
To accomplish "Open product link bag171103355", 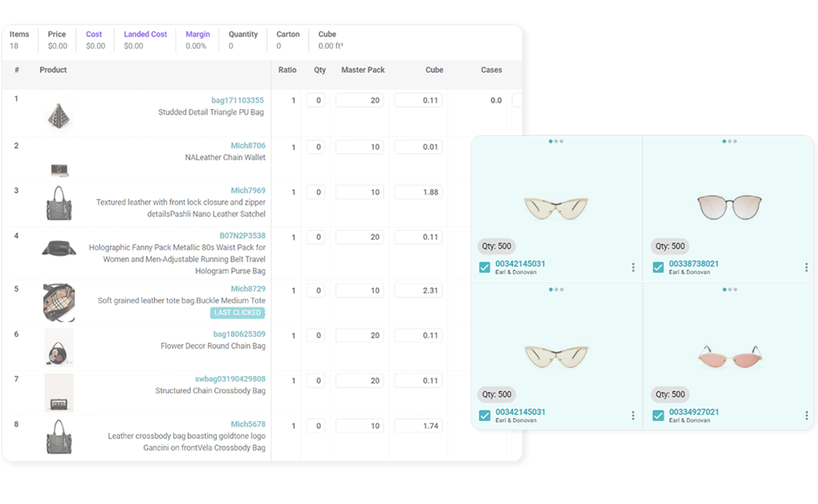I will [x=237, y=101].
